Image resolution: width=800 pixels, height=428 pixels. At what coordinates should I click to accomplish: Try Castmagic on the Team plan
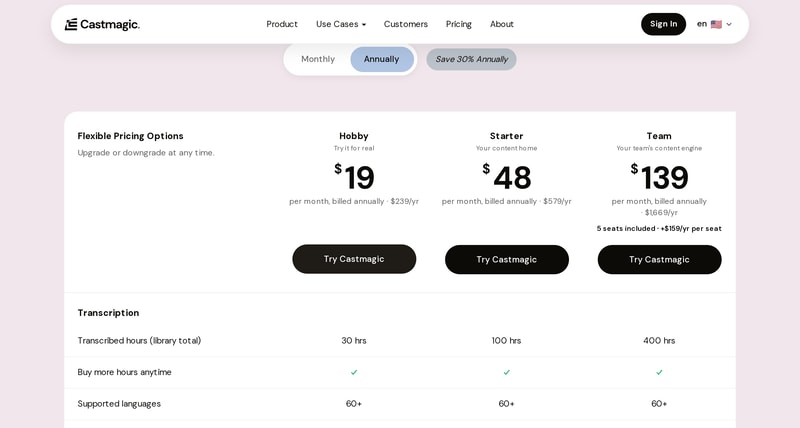click(x=659, y=260)
